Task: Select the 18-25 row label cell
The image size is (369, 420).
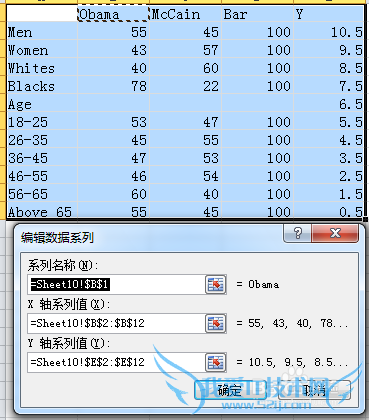Action: click(42, 122)
